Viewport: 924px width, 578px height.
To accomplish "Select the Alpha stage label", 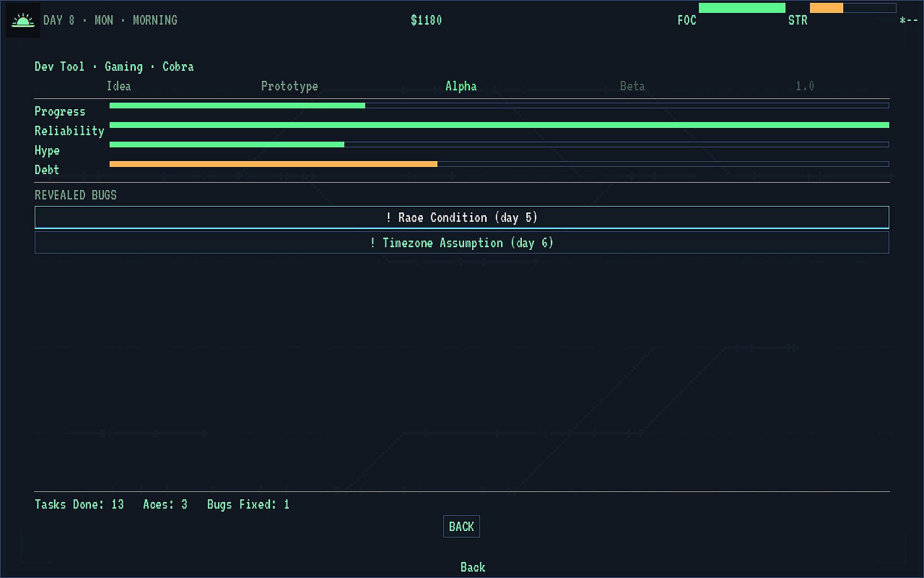I will pyautogui.click(x=461, y=86).
